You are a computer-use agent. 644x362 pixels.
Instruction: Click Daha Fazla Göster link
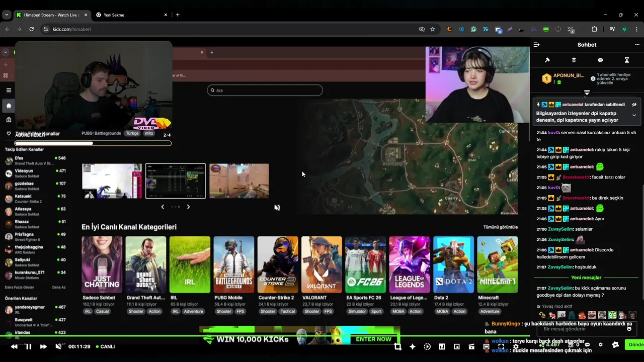click(x=19, y=287)
